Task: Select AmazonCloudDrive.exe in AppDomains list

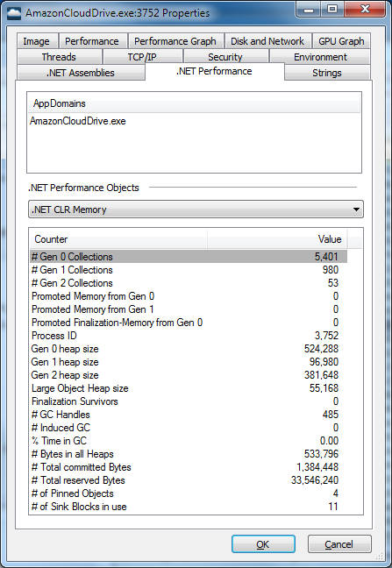Action: [78, 121]
